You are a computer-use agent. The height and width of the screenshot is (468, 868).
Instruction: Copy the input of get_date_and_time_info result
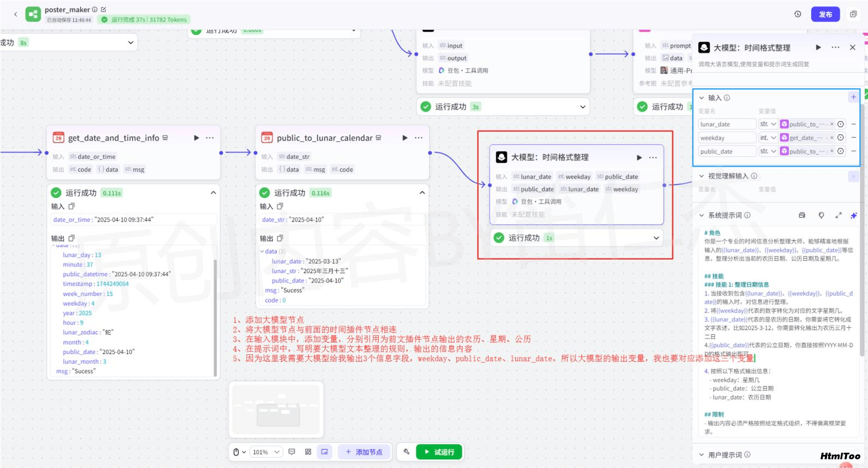coord(72,206)
